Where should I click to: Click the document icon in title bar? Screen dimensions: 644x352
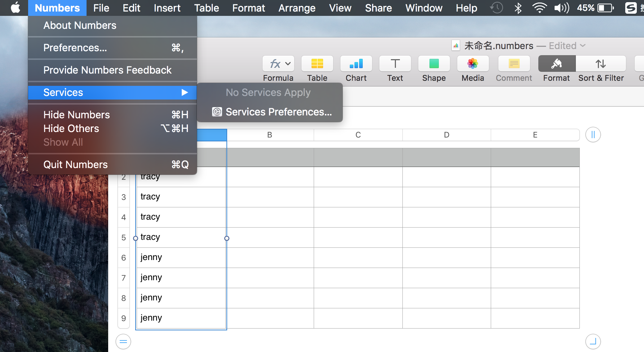456,46
